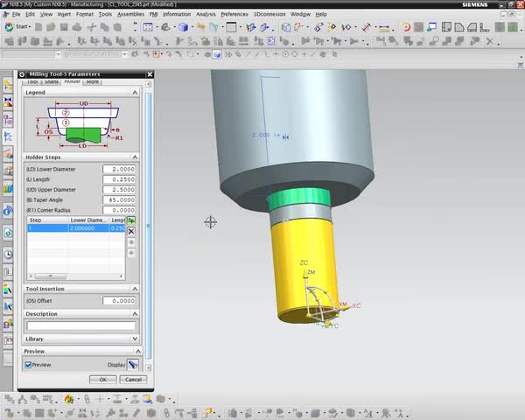Click the Fit view toolbar icon
Viewport: 525px width, 420px height.
point(148,27)
